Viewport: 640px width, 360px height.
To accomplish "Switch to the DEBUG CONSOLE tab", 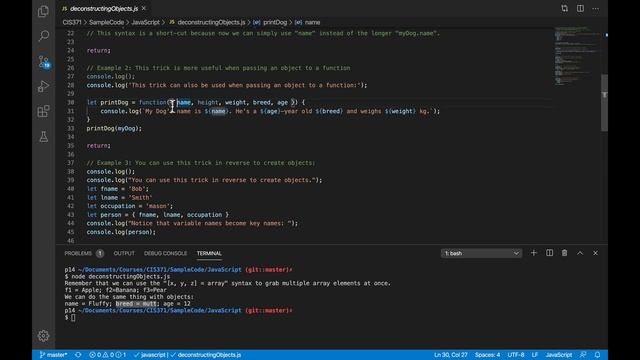I will (x=165, y=253).
